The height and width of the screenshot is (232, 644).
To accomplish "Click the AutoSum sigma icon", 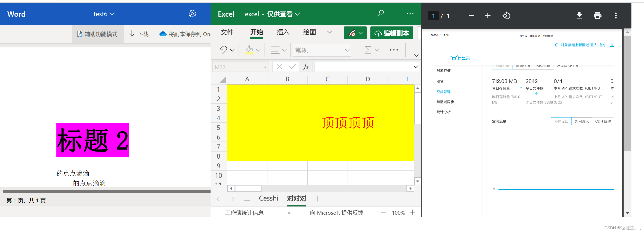I will [x=368, y=50].
